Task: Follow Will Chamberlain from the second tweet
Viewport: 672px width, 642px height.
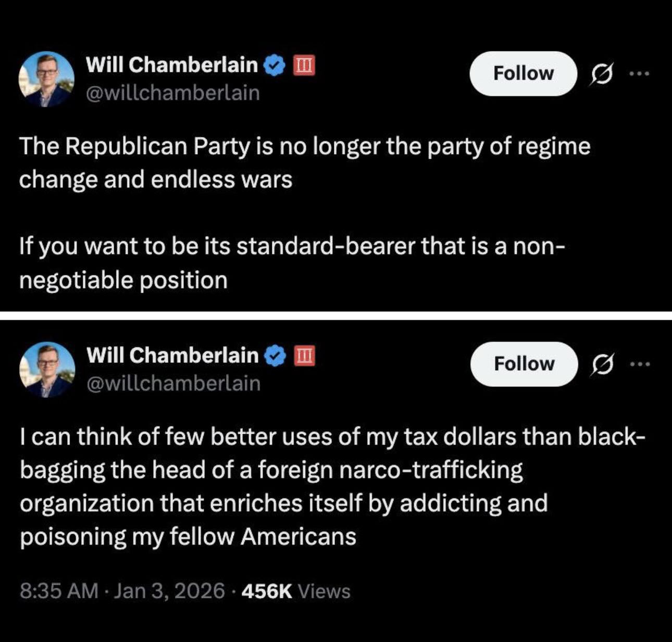Action: point(523,363)
